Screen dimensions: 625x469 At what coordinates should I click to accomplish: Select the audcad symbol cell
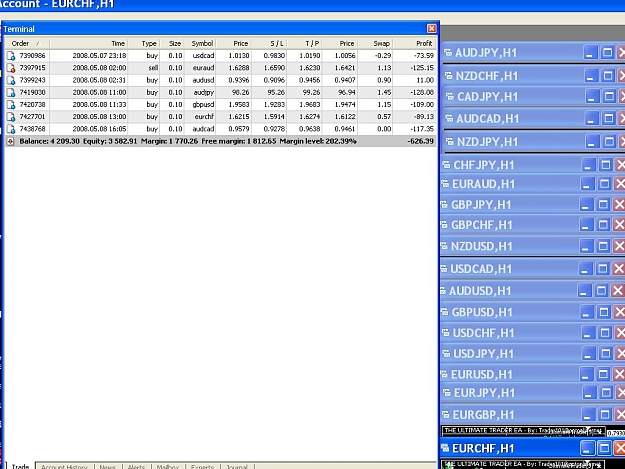(200, 129)
